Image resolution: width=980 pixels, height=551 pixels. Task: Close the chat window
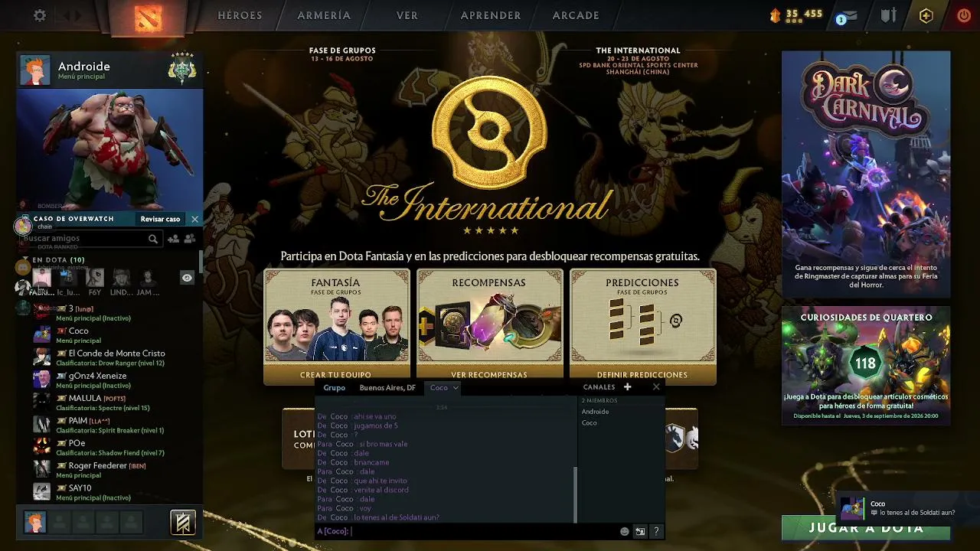[656, 387]
